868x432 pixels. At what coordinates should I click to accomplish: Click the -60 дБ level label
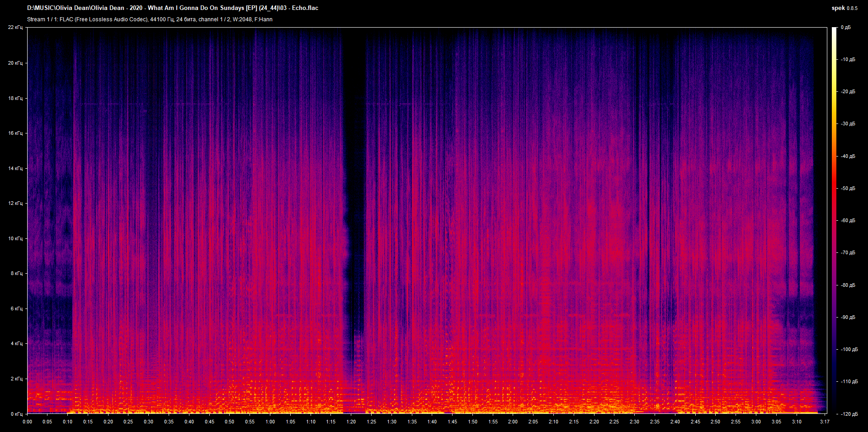[848, 221]
